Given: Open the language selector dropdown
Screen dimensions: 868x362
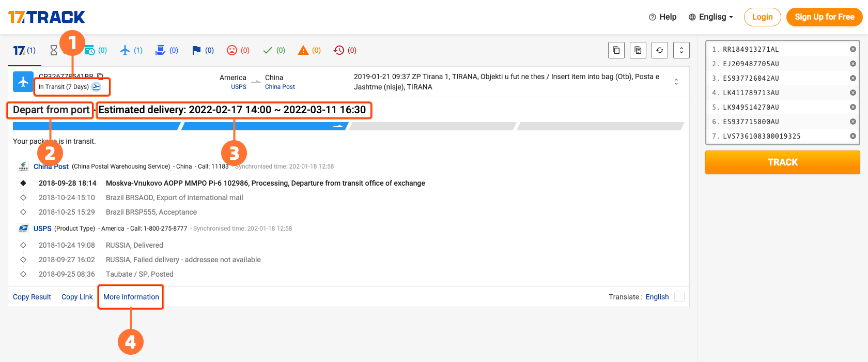Looking at the screenshot, I should 711,17.
